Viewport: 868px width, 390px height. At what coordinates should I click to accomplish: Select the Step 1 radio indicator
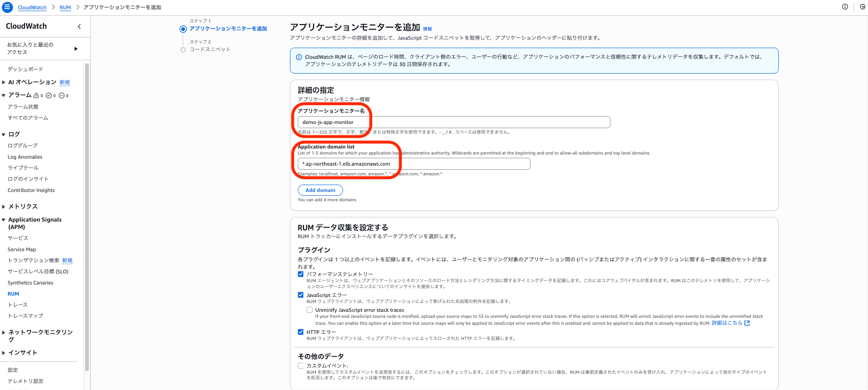pyautogui.click(x=183, y=29)
